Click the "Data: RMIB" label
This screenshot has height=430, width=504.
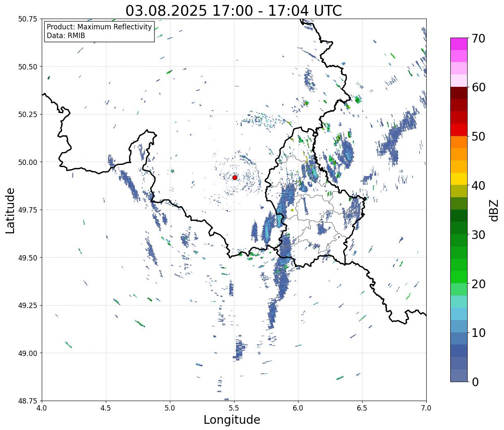click(x=66, y=36)
